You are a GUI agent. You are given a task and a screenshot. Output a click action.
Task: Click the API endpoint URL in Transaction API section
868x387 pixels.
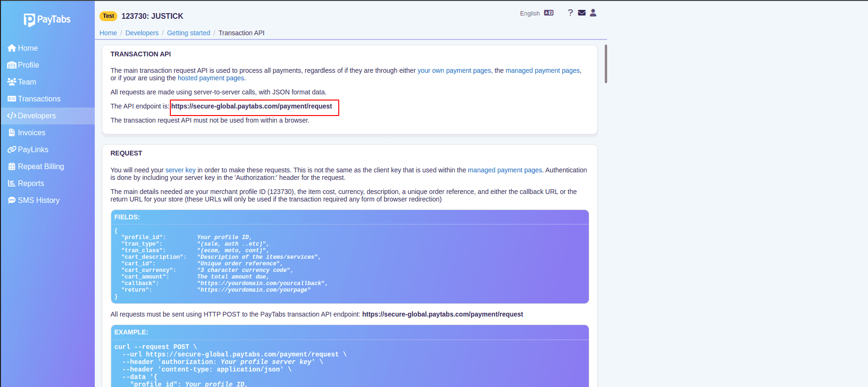(251, 106)
